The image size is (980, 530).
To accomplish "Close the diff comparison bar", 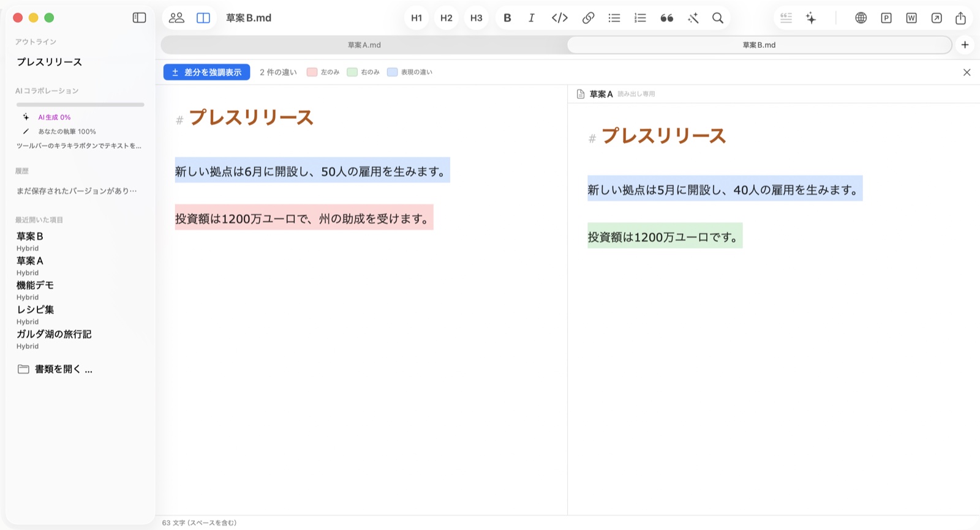I will tap(967, 72).
